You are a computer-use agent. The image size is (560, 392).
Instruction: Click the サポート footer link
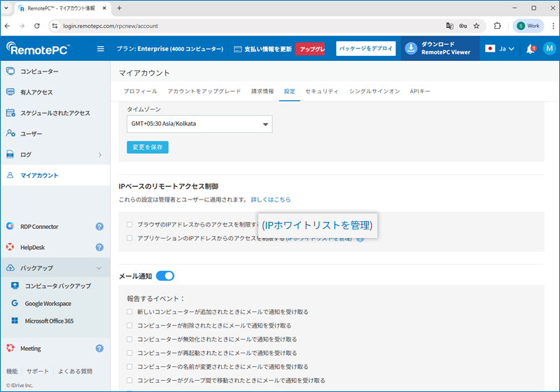pos(38,371)
